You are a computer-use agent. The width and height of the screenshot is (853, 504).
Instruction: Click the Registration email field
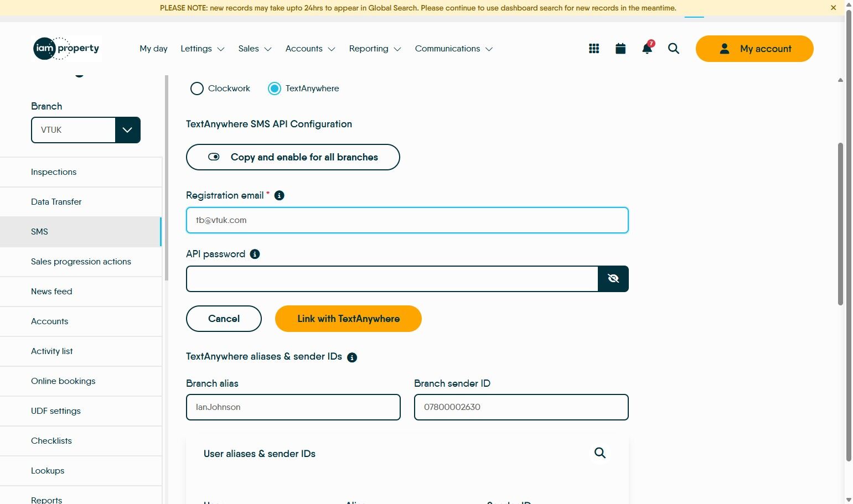[x=407, y=220]
